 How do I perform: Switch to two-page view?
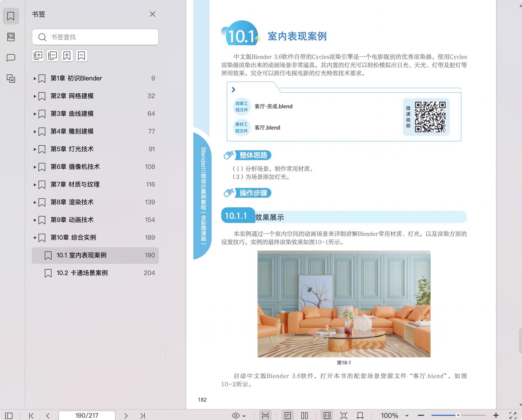[304, 416]
